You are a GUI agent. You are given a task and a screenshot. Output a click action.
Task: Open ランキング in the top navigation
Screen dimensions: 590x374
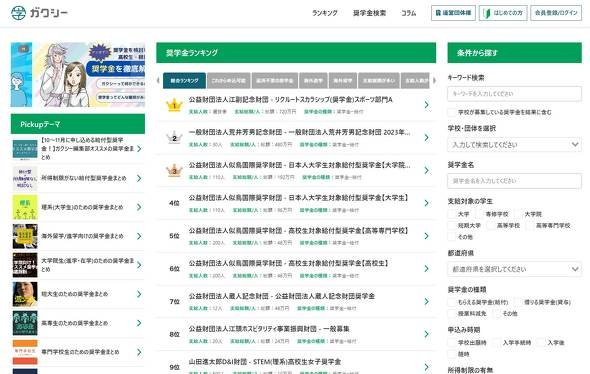(x=325, y=13)
